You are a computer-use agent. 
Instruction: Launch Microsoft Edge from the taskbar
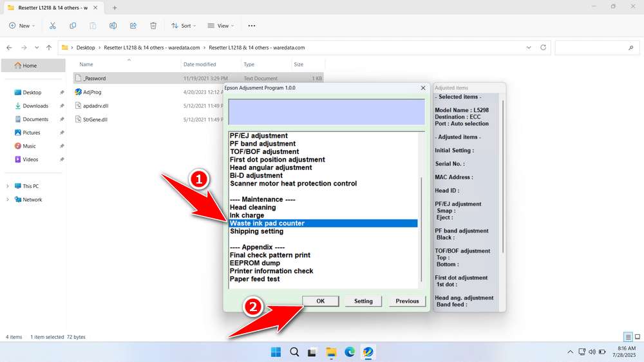(350, 352)
